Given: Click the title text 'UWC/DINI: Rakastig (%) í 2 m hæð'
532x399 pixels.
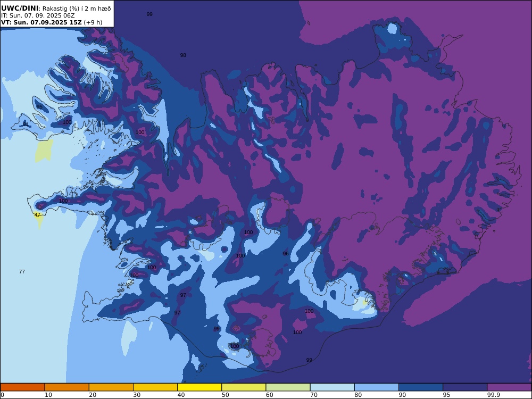Looking at the screenshot, I should [56, 8].
